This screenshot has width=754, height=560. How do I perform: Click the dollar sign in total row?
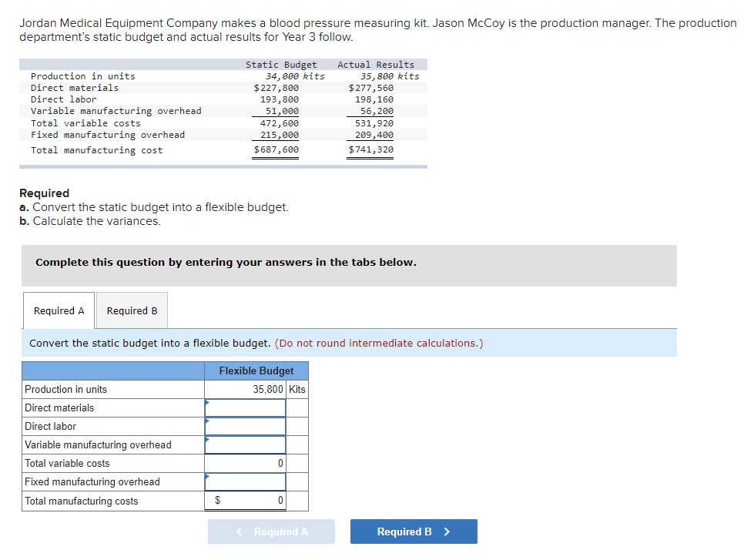tap(217, 501)
